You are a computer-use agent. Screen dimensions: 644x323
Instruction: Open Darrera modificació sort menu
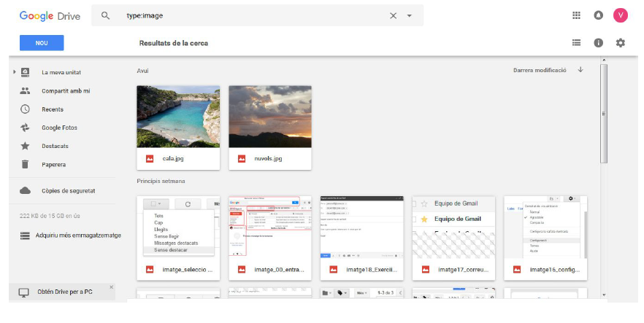coord(540,70)
